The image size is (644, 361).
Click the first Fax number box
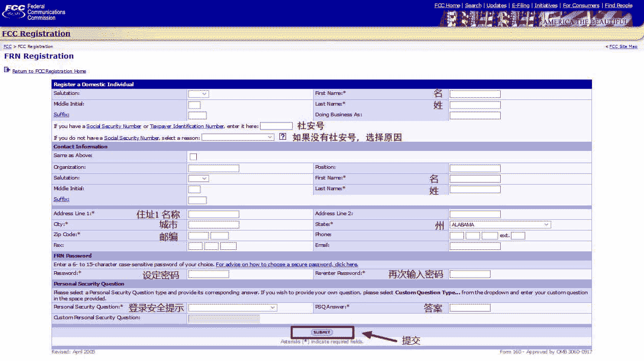(195, 246)
